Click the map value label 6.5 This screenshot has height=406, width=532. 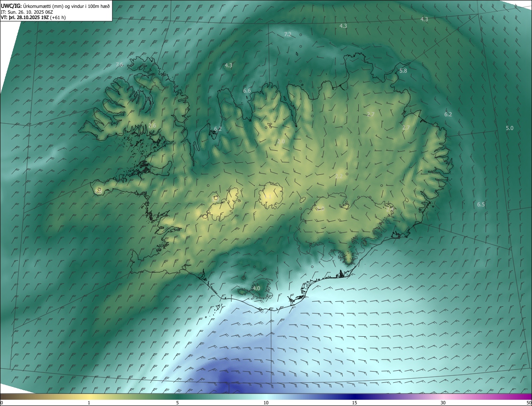(x=481, y=204)
